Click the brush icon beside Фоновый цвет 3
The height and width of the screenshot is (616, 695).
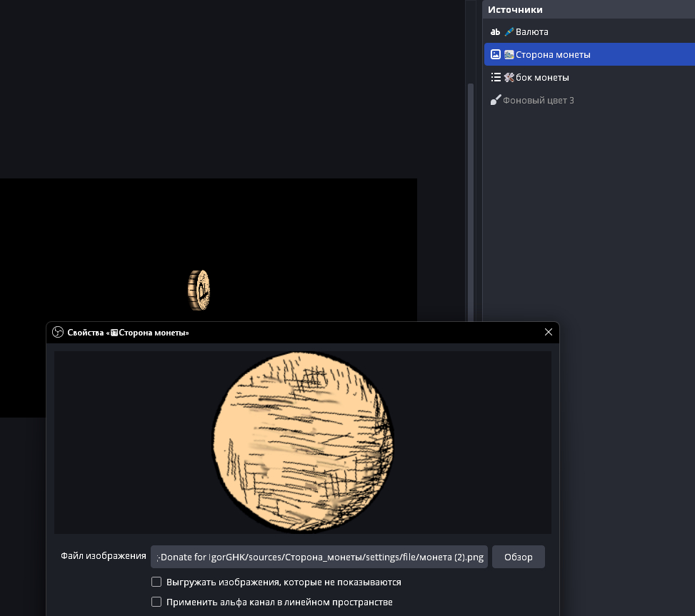[x=495, y=101]
